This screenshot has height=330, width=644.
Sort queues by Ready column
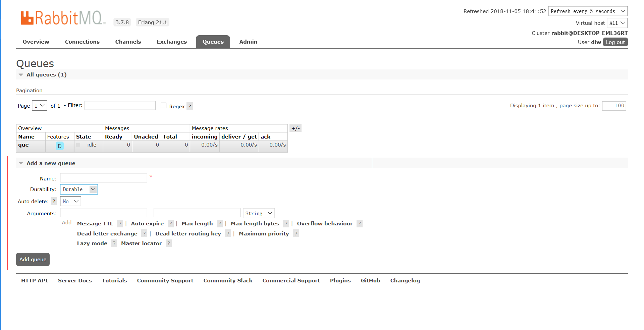pos(114,137)
